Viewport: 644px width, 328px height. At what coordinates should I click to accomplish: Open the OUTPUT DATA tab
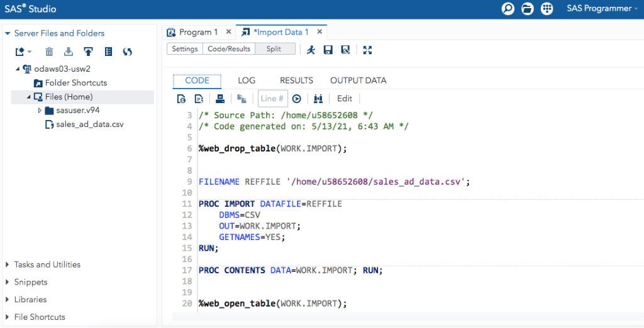(358, 80)
